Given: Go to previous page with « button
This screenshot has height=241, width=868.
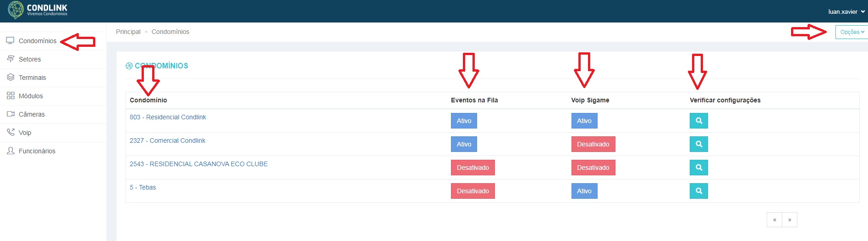Looking at the screenshot, I should [775, 219].
